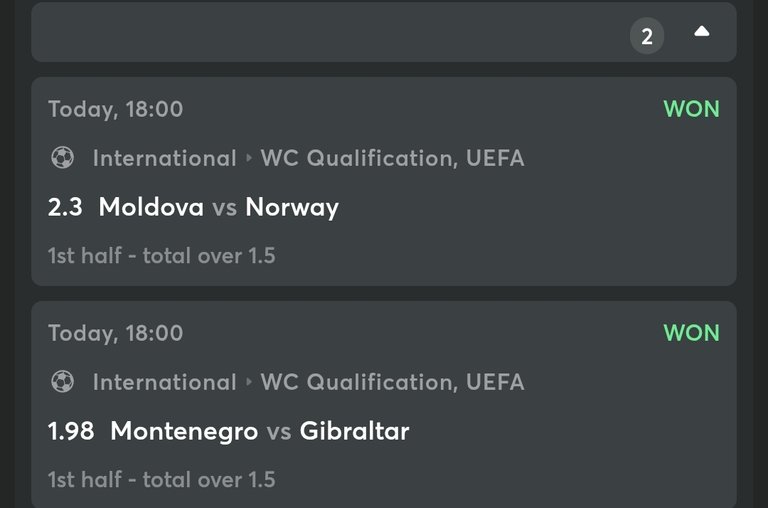Click breadcrumb arrow after International in first bet

[x=249, y=158]
